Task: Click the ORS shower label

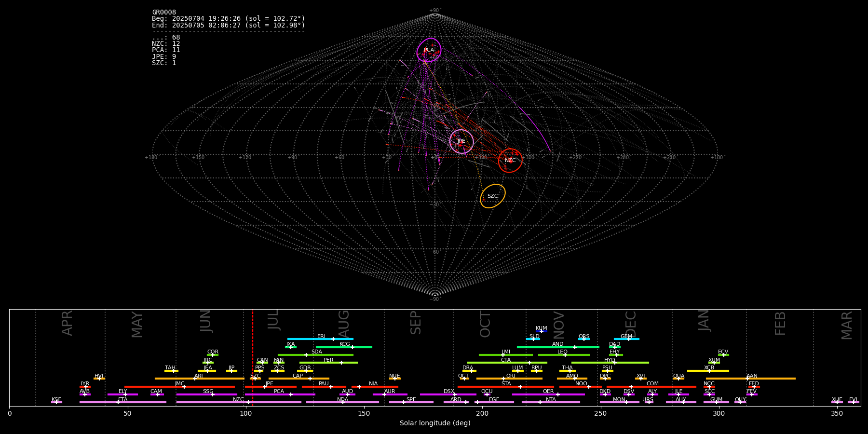Action: point(583,337)
